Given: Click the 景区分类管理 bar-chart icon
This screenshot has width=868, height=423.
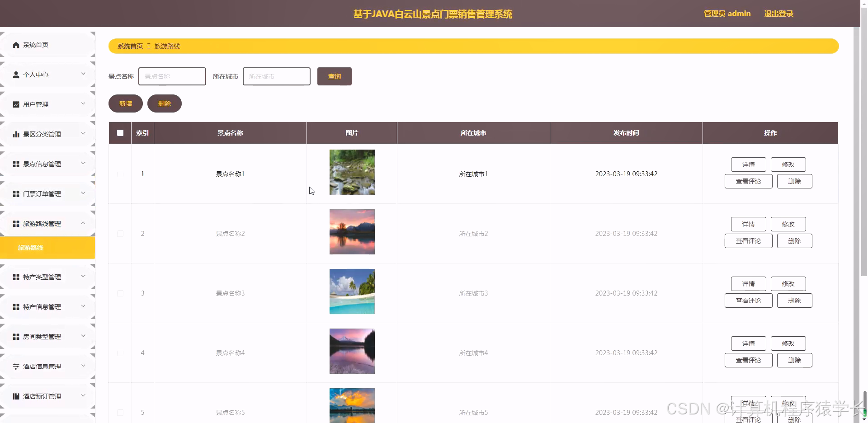Looking at the screenshot, I should [x=16, y=133].
